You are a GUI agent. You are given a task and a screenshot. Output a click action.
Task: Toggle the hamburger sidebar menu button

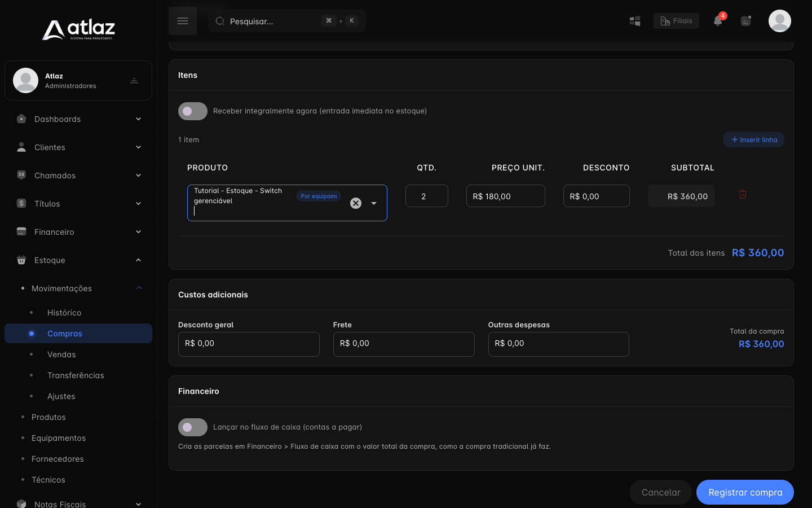[x=183, y=21]
